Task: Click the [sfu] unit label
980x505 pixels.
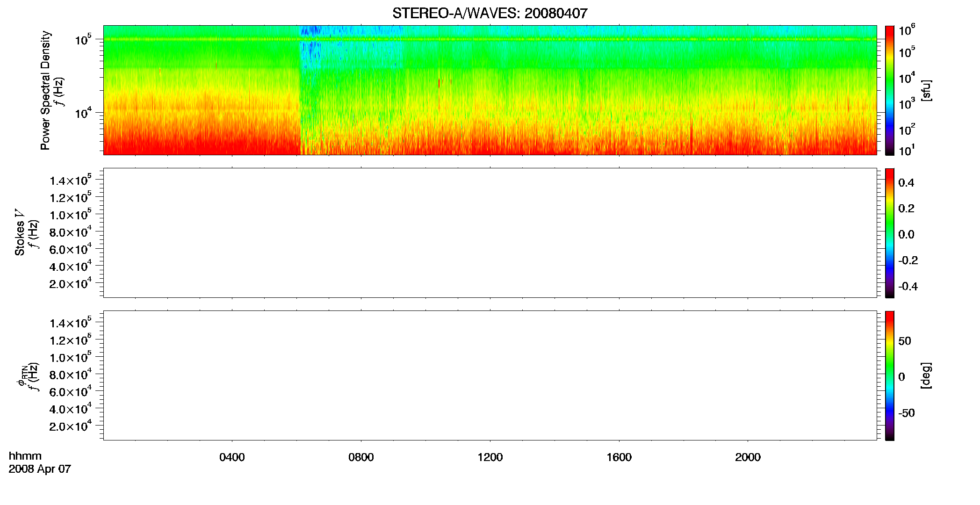Action: point(926,90)
